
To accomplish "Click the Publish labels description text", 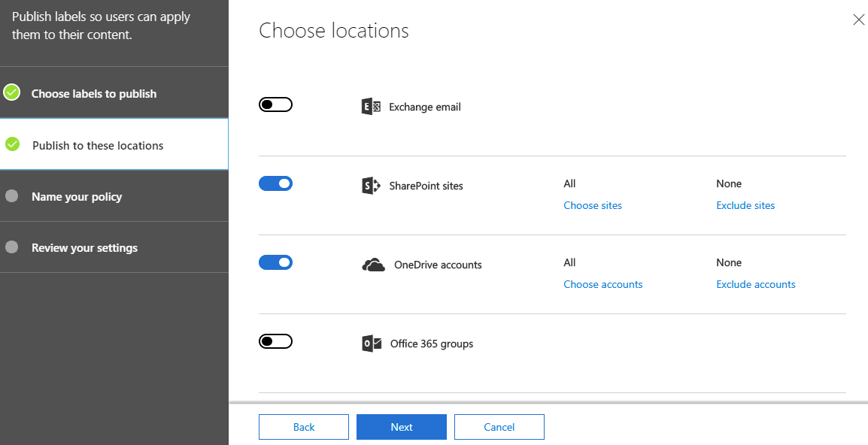I will pos(102,26).
